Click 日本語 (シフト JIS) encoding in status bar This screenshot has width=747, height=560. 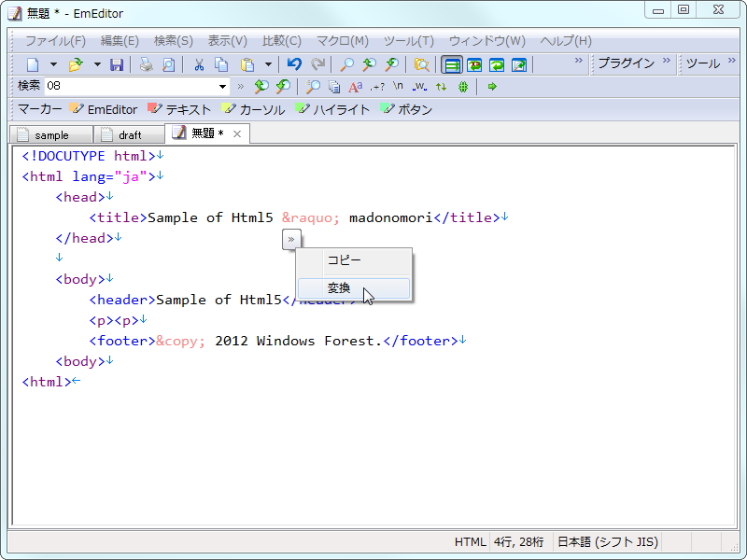[x=608, y=541]
